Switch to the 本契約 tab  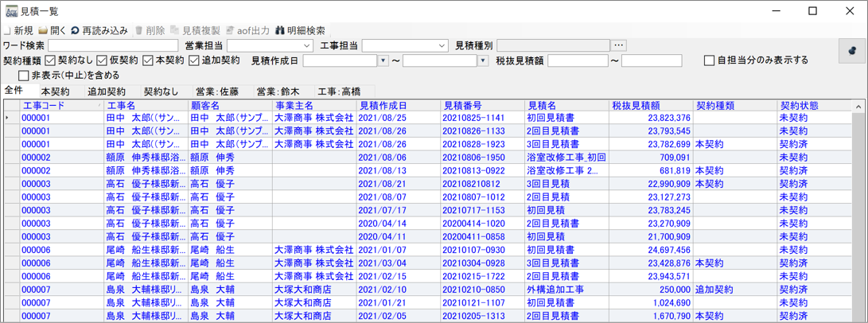(56, 91)
